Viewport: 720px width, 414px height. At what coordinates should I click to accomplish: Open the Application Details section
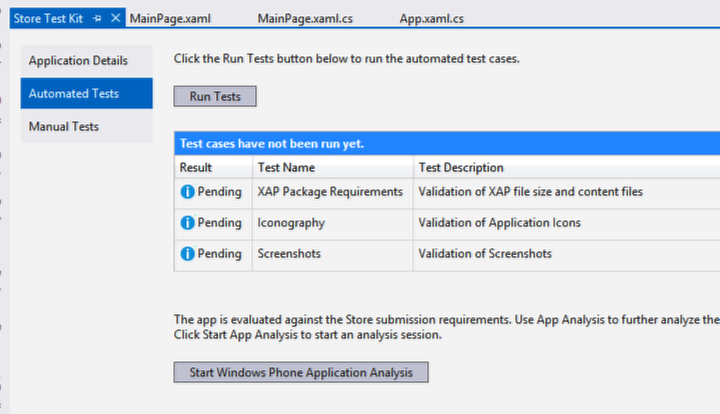coord(78,61)
